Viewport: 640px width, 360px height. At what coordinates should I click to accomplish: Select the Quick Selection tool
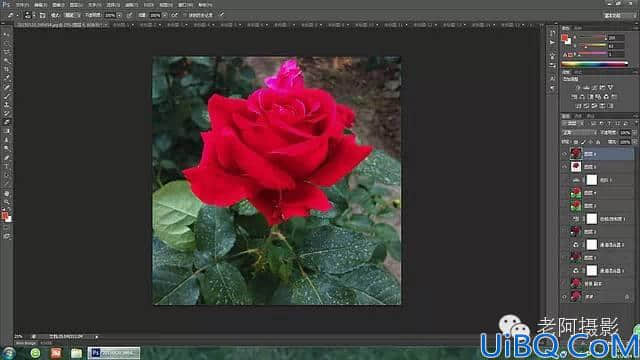pos(7,61)
